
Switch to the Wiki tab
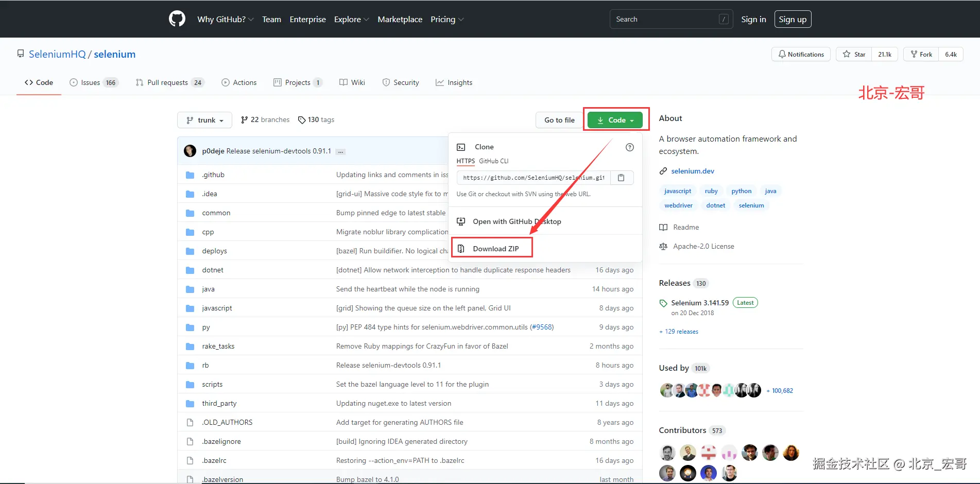coord(352,82)
